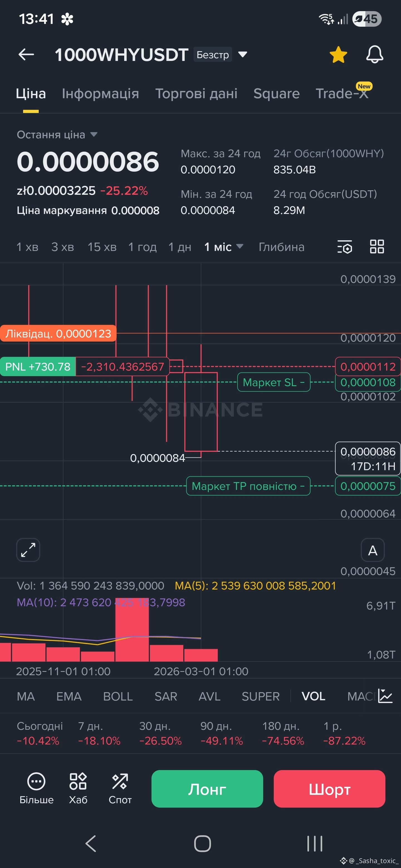Tap the 1 р. -87.22% performance value
Screen dimensions: 401x868
click(344, 733)
